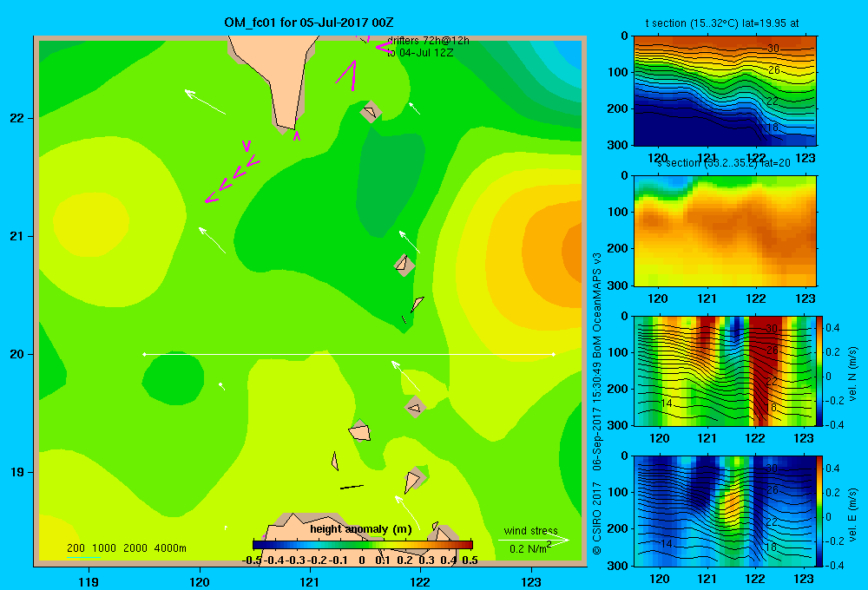Click longitude label 119 on main map
This screenshot has width=868, height=590.
[89, 581]
